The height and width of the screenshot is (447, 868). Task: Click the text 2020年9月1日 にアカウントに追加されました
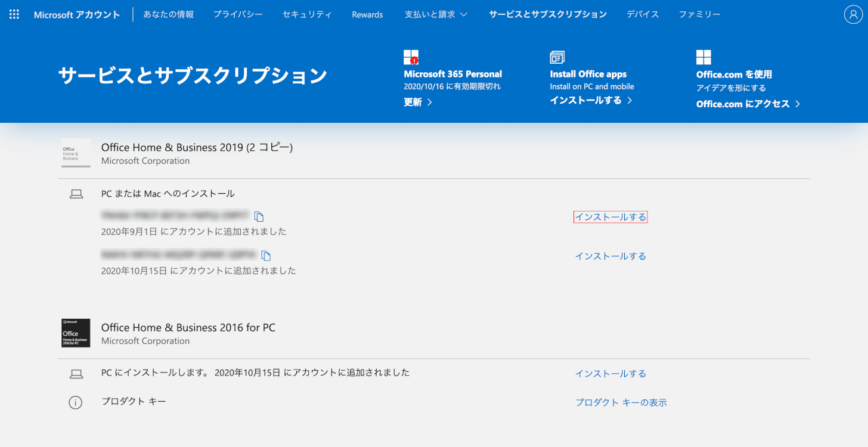click(194, 231)
